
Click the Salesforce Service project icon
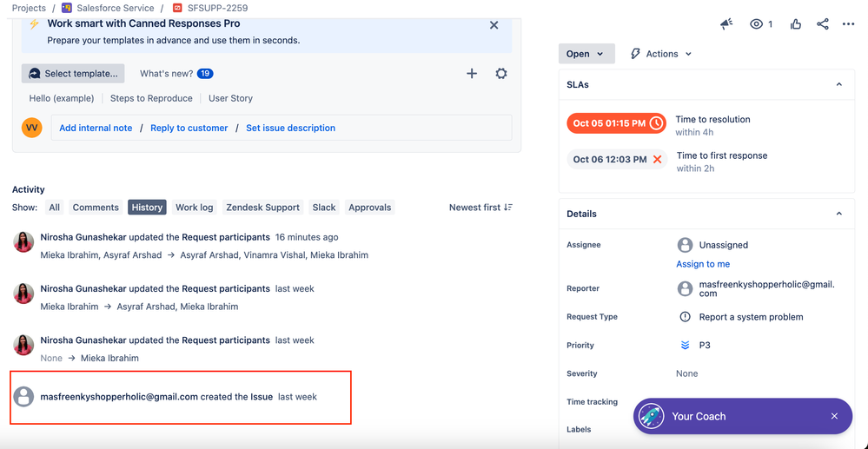point(66,8)
